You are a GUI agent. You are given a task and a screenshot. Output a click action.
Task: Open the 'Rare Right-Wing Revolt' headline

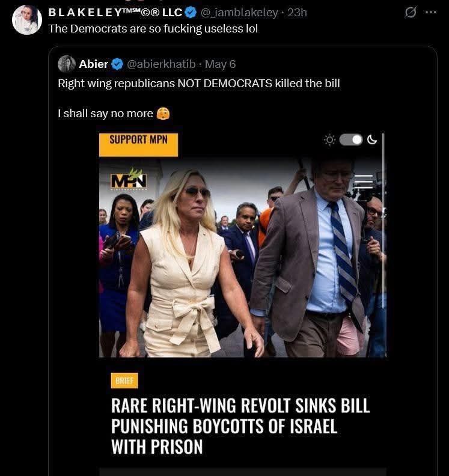240,426
